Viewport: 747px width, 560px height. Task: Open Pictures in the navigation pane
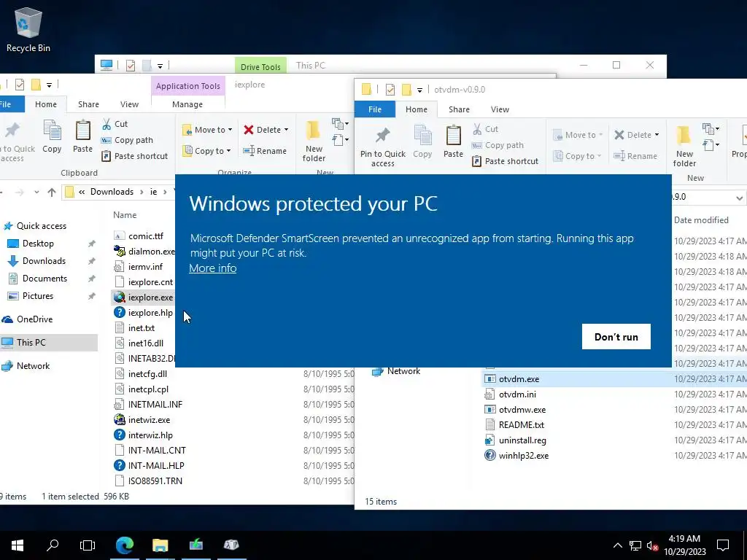point(38,296)
